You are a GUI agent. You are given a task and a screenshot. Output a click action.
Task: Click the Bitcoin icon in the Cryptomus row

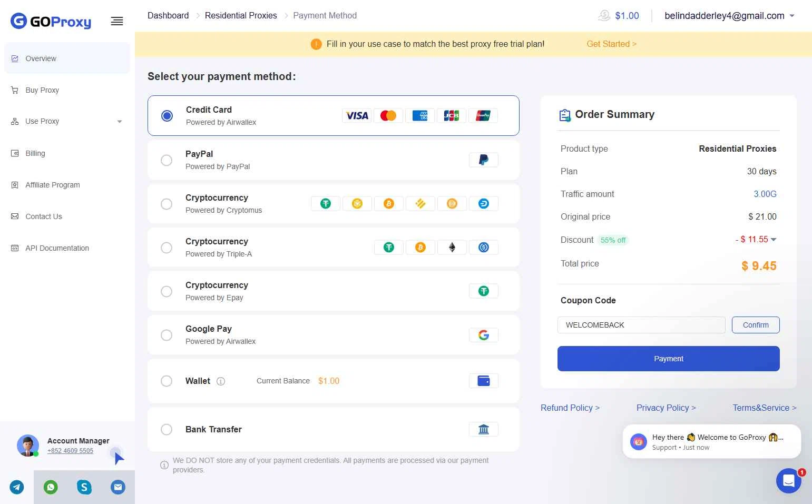pos(389,203)
